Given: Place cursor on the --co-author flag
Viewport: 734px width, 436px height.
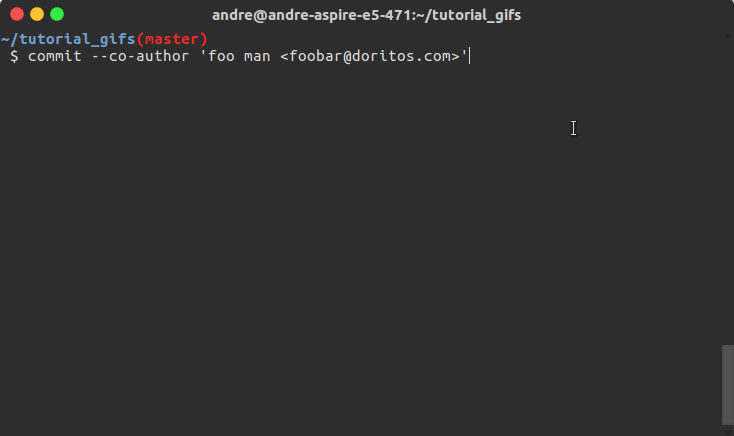Looking at the screenshot, I should [140, 56].
